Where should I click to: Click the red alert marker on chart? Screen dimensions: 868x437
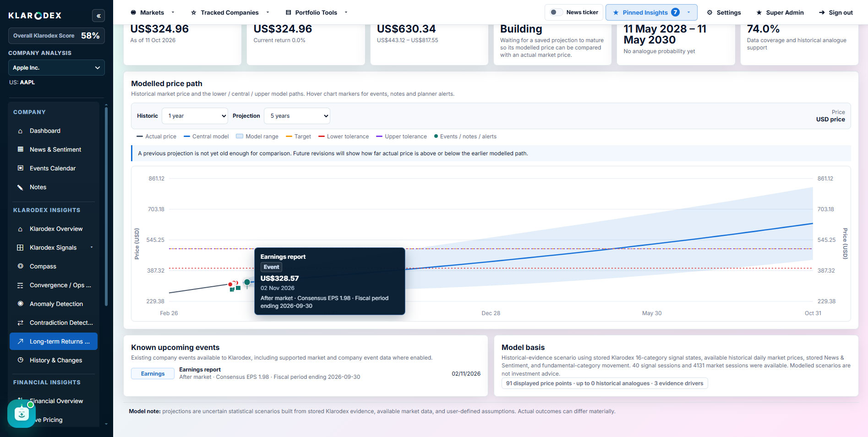coord(230,284)
